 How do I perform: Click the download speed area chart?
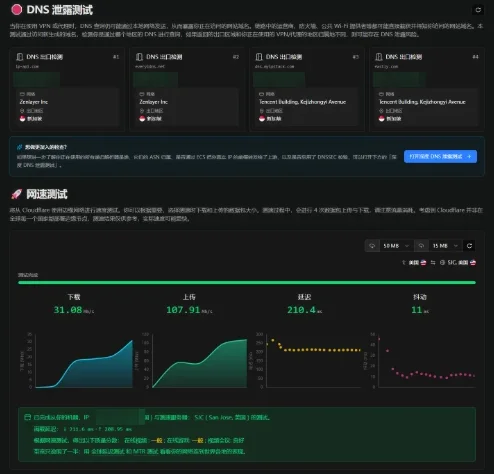coord(84,364)
